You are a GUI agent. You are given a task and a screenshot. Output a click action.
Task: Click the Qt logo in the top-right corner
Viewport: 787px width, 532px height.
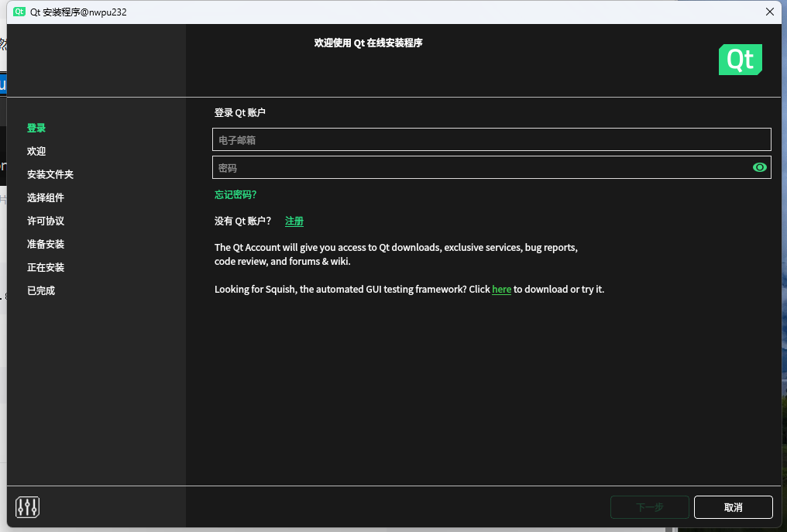[740, 59]
